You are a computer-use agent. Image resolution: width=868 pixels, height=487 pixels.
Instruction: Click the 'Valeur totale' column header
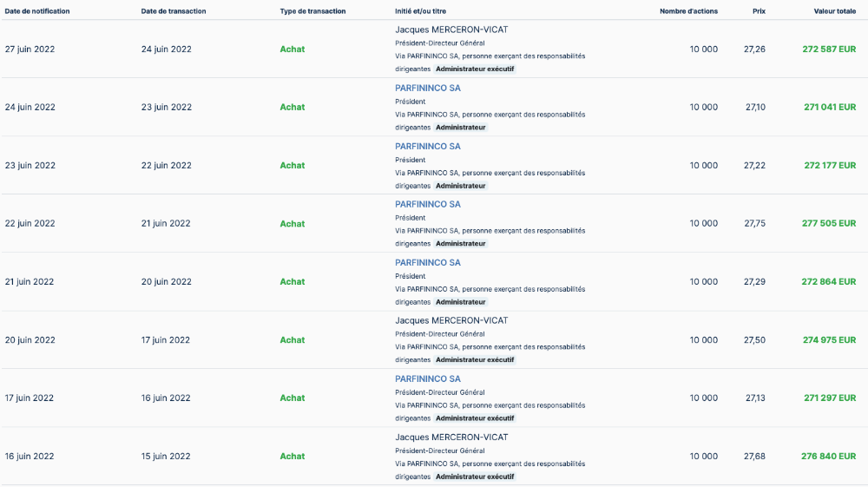tap(834, 11)
